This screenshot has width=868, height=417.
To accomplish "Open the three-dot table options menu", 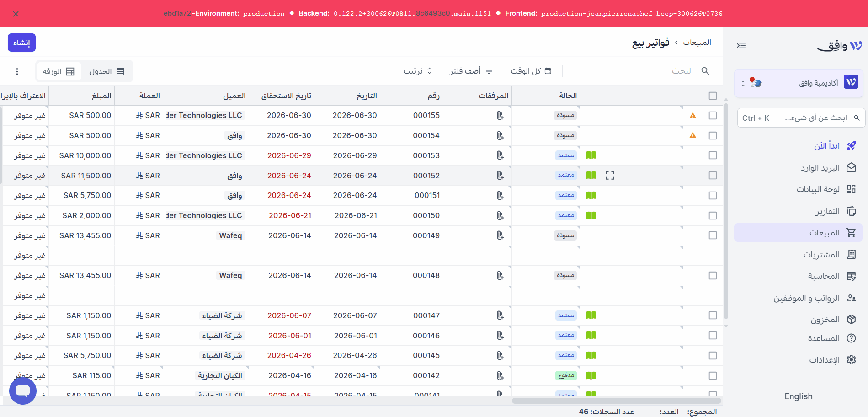I will 17,71.
